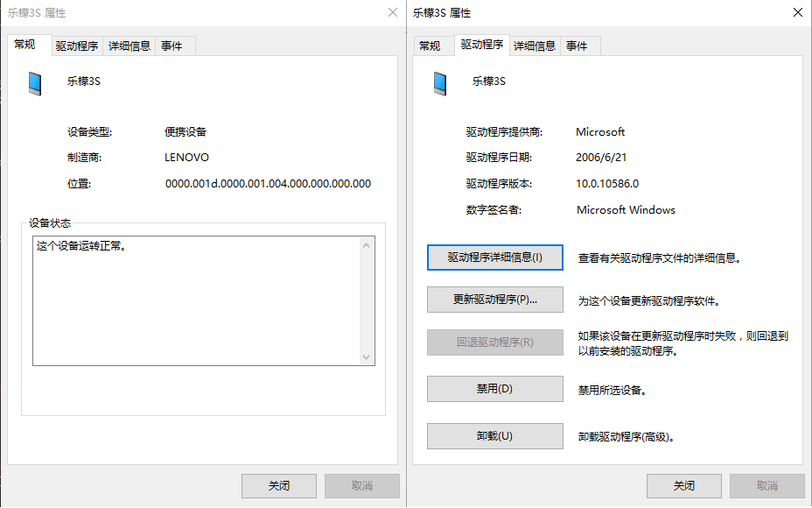Click 取消 button in right window
This screenshot has height=508, width=812.
tap(767, 486)
